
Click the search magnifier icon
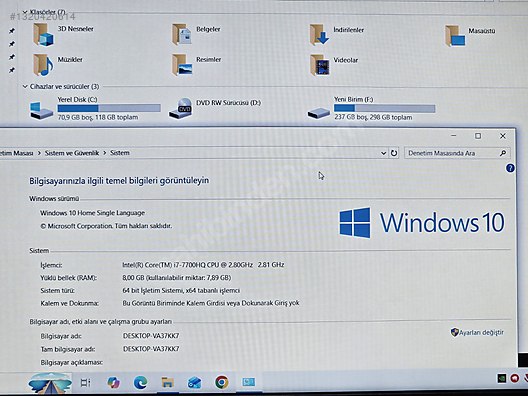point(503,153)
